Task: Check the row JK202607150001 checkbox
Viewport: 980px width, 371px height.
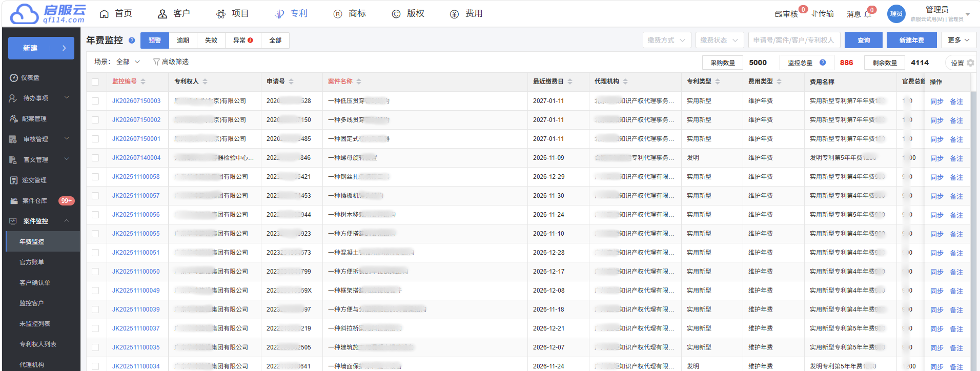Action: pos(95,139)
